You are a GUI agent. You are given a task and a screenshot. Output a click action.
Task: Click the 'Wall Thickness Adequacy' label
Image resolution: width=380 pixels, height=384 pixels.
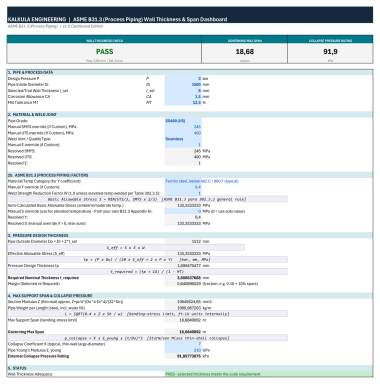coord(30,374)
